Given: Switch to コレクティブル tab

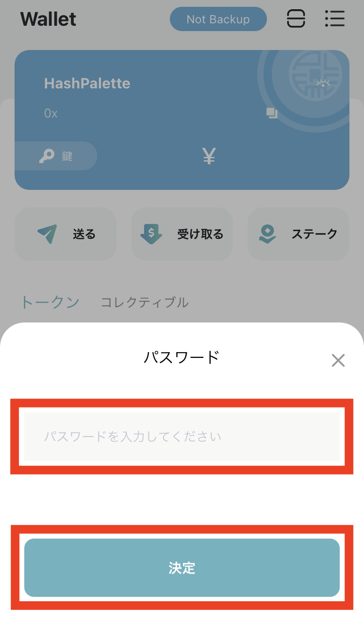Looking at the screenshot, I should click(145, 303).
